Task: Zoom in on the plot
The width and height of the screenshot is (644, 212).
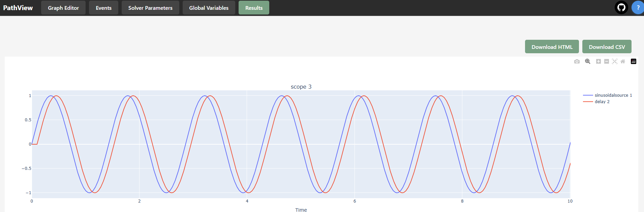Action: click(599, 61)
